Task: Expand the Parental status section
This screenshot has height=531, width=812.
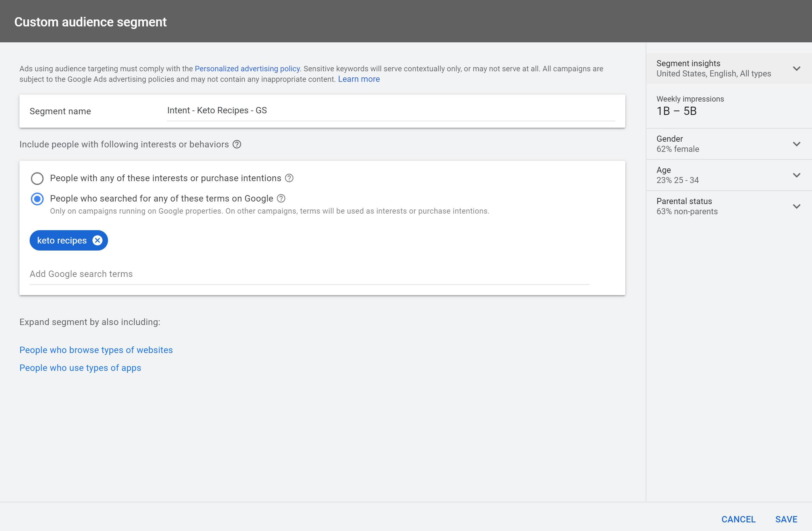Action: pos(796,206)
